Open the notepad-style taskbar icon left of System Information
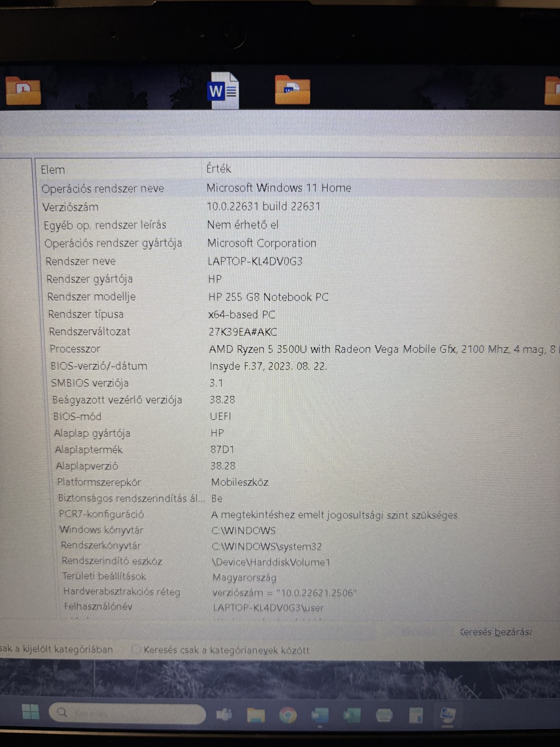Viewport: 560px width, 747px height. click(x=416, y=716)
